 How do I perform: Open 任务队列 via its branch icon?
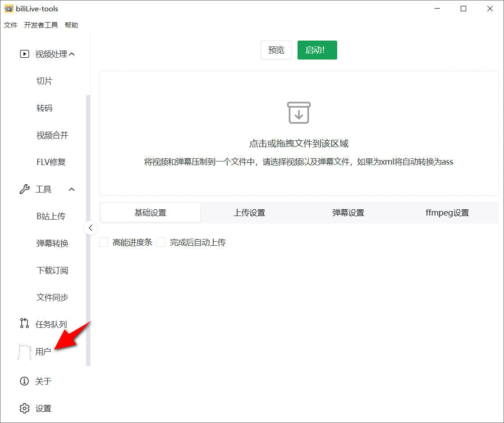24,323
